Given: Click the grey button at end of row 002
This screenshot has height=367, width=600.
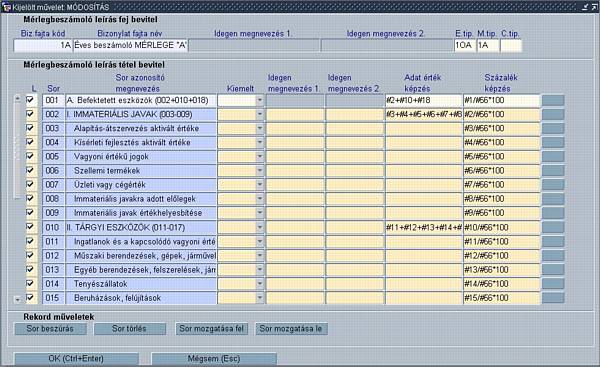Looking at the screenshot, I should click(553, 114).
